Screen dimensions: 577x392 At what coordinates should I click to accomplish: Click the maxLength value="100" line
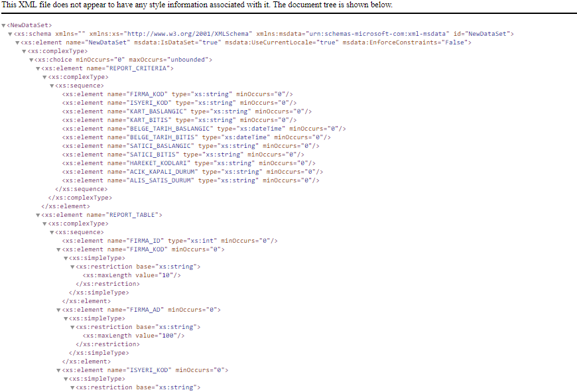click(133, 336)
